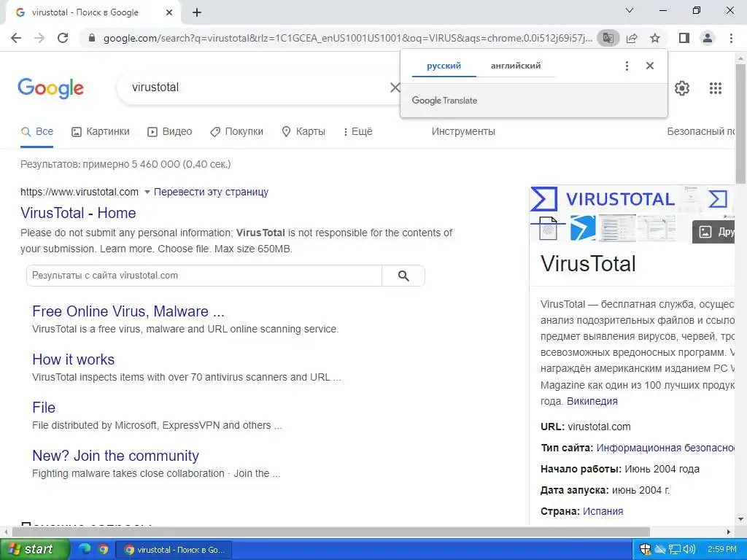The width and height of the screenshot is (747, 560).
Task: Expand the virustotal.com result options arrow
Action: [147, 192]
